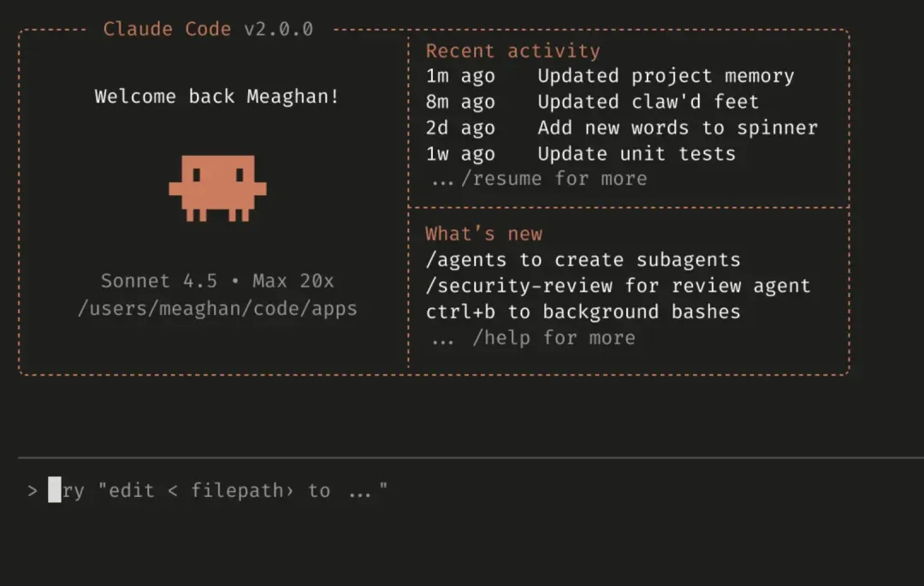Image resolution: width=924 pixels, height=586 pixels.
Task: Click '/resume for more' hint
Action: point(539,179)
